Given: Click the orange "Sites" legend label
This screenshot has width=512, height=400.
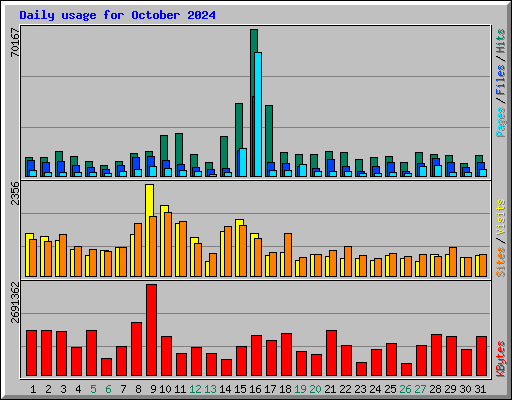Looking at the screenshot, I should pyautogui.click(x=500, y=262).
